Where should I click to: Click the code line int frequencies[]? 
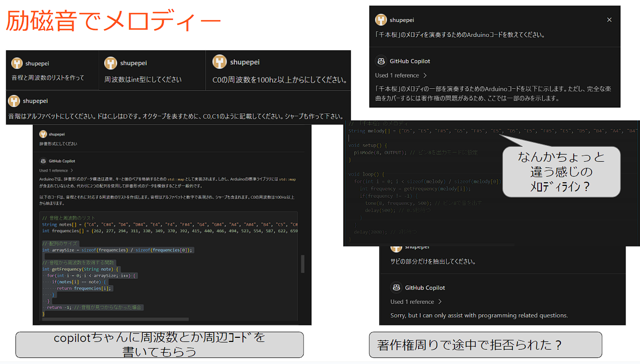click(x=170, y=231)
